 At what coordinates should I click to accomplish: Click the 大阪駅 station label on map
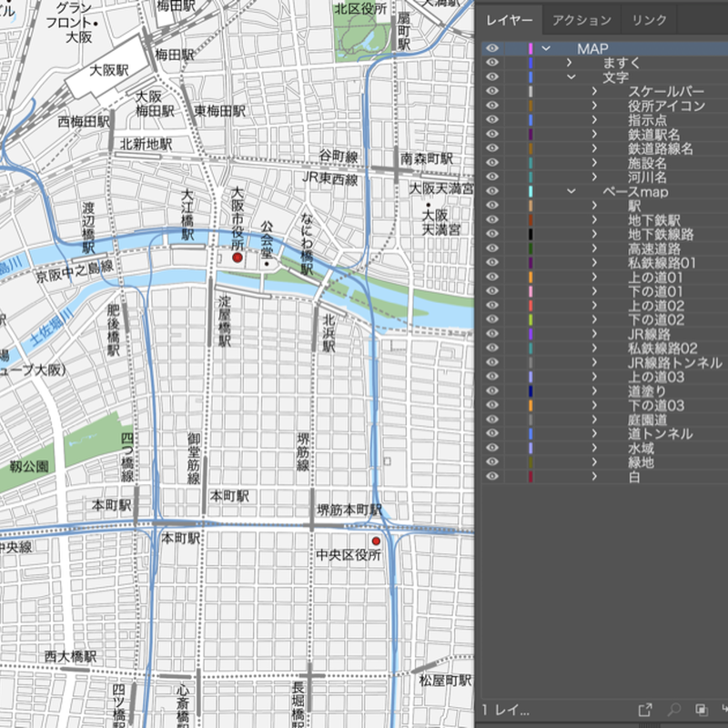coord(110,71)
